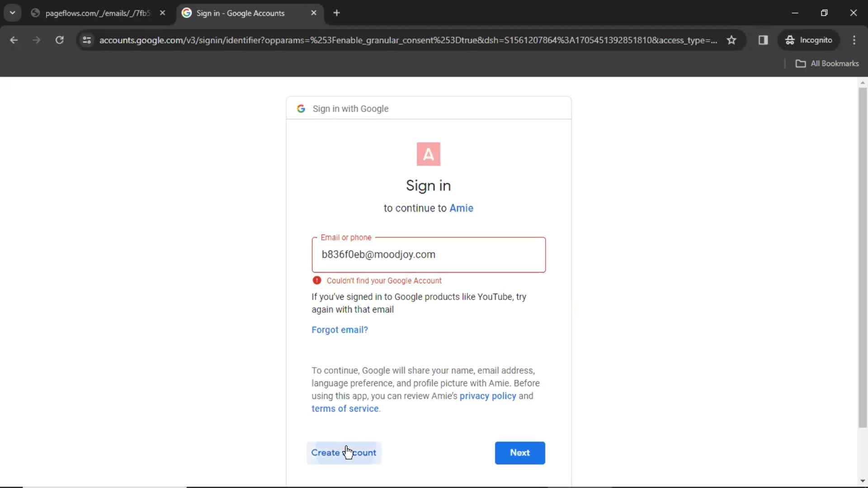
Task: Expand the browser address bar dropdown
Action: [x=13, y=13]
